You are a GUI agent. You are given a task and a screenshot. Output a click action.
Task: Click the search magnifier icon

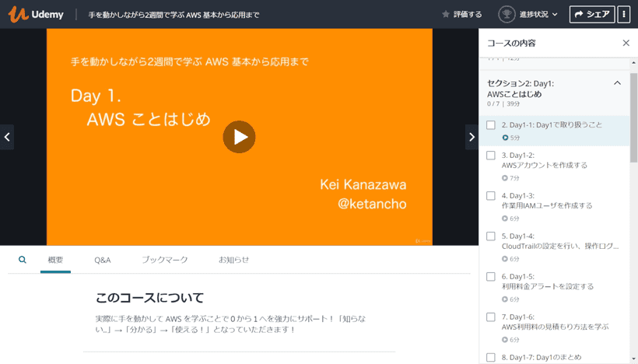pyautogui.click(x=23, y=260)
